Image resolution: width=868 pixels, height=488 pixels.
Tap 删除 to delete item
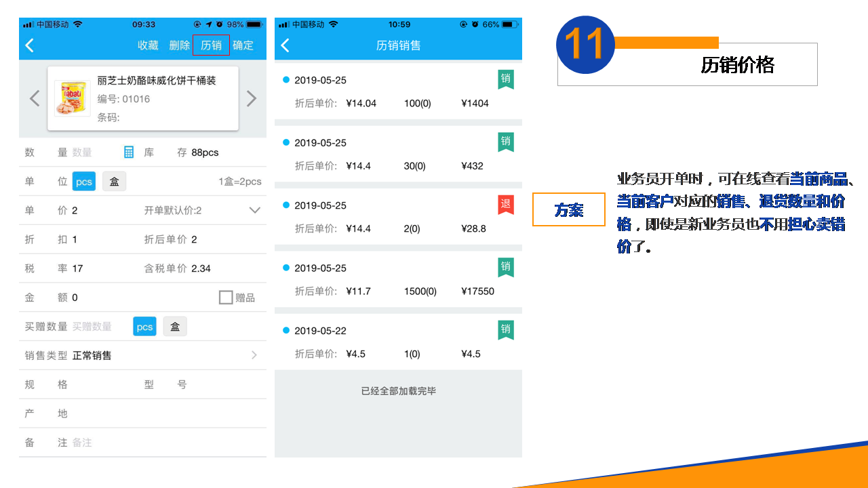click(180, 45)
